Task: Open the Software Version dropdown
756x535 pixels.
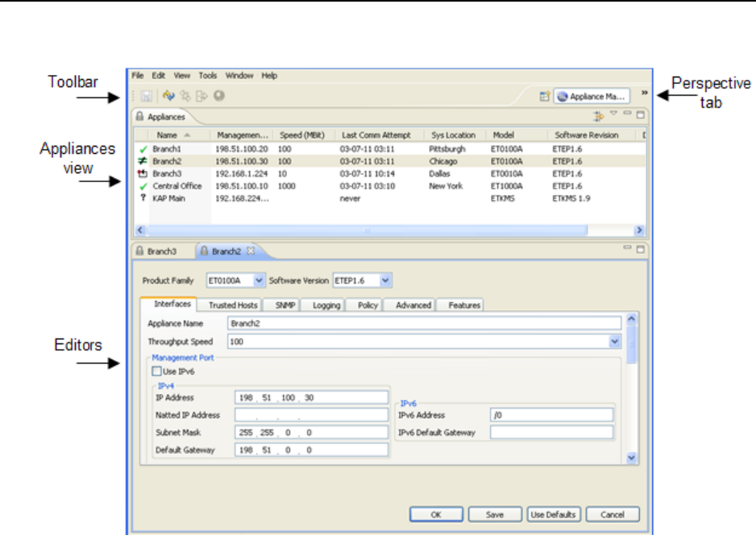Action: click(x=385, y=280)
